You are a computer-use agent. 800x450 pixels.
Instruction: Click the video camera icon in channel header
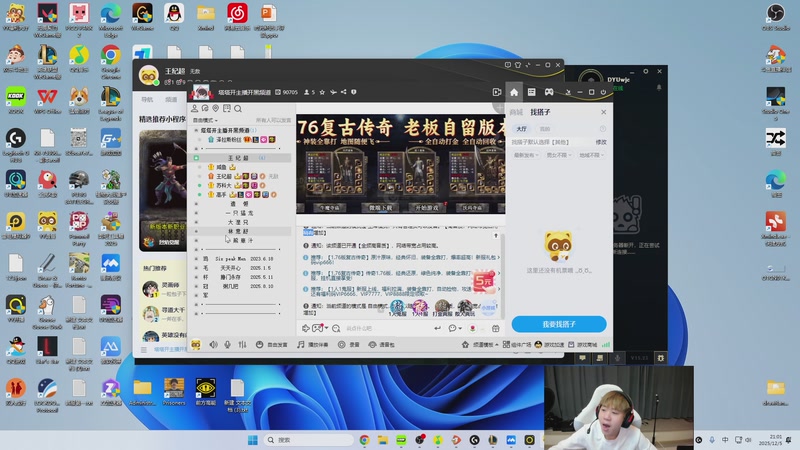pos(497,92)
